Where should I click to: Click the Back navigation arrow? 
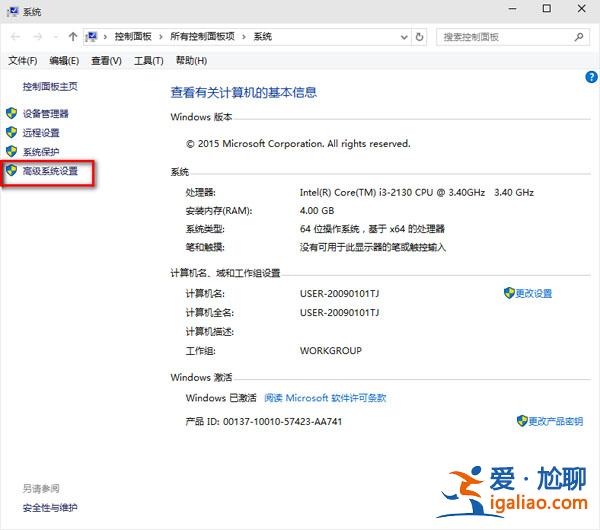point(16,37)
